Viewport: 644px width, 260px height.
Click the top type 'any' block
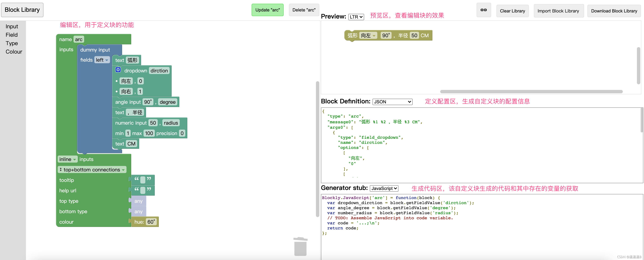tap(138, 201)
